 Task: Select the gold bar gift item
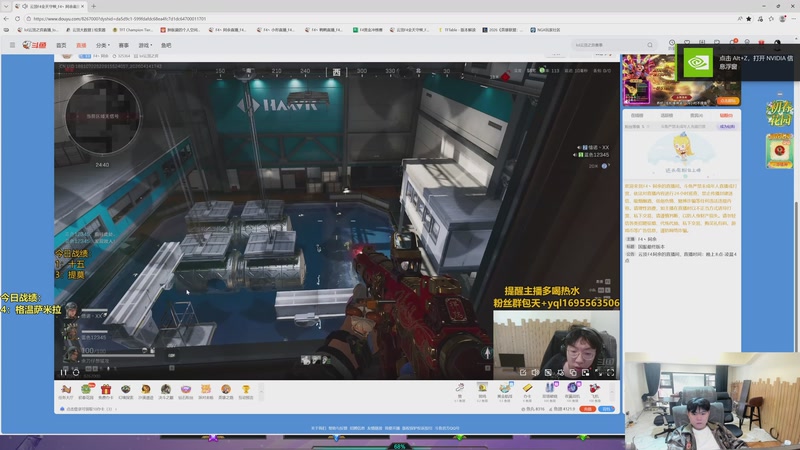tap(527, 390)
